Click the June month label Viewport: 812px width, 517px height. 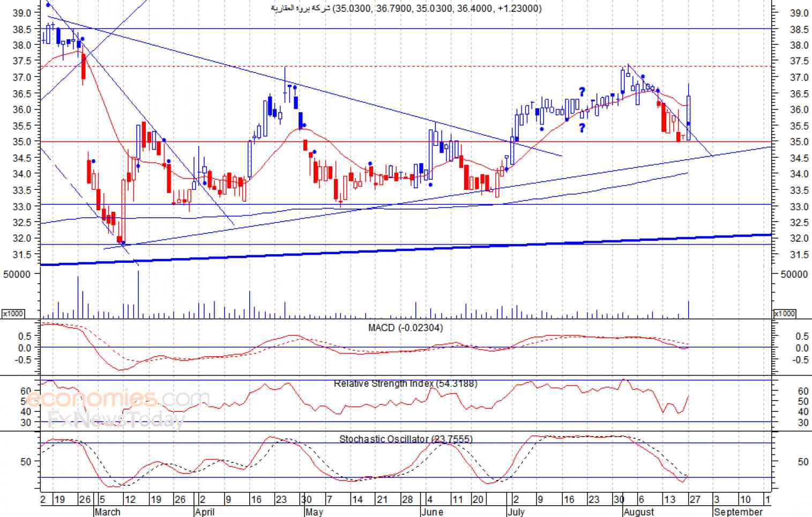(x=432, y=512)
